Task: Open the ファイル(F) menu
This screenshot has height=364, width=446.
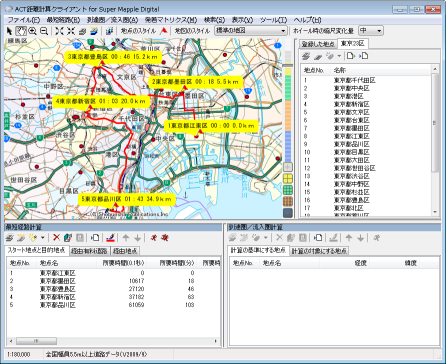Action: pos(23,20)
